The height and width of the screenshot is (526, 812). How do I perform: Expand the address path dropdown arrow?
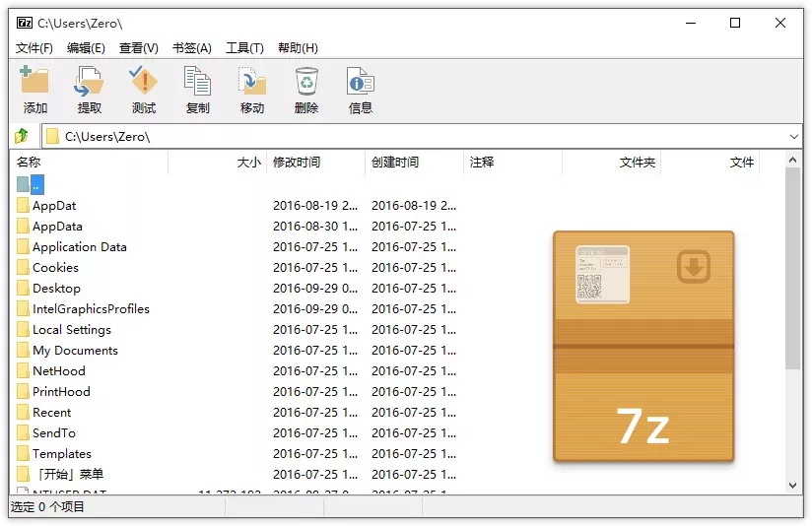coord(793,137)
